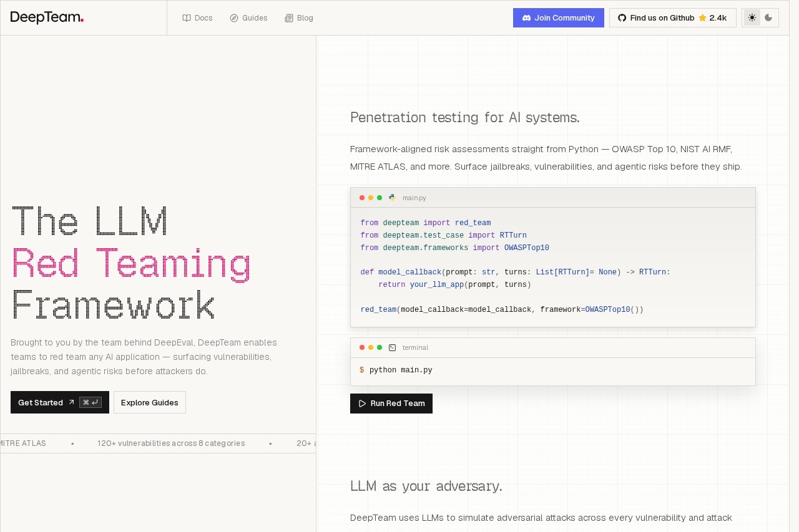
Task: Click the "def model_callback" code line
Action: (x=516, y=273)
